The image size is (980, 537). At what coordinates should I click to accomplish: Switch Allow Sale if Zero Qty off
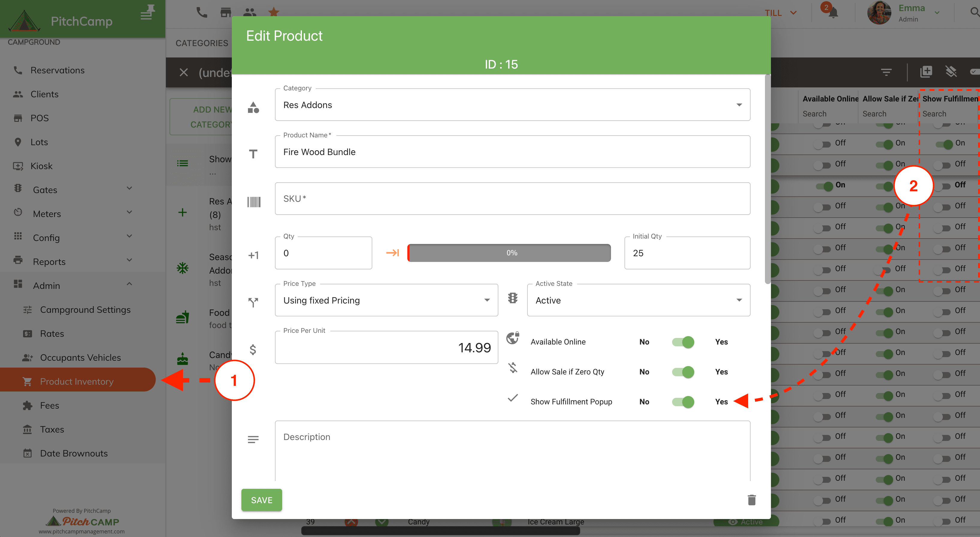[683, 372]
